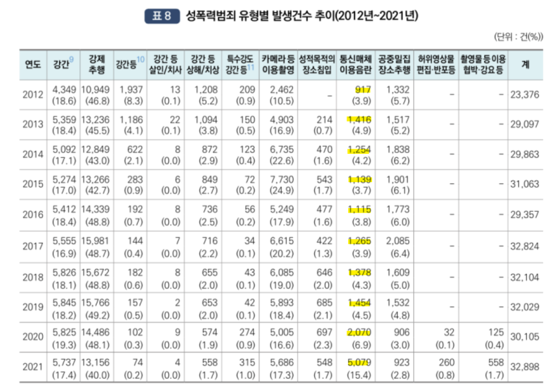Click the highlighted value '5,079'
Screen dimensions: 557x392
pos(359,363)
